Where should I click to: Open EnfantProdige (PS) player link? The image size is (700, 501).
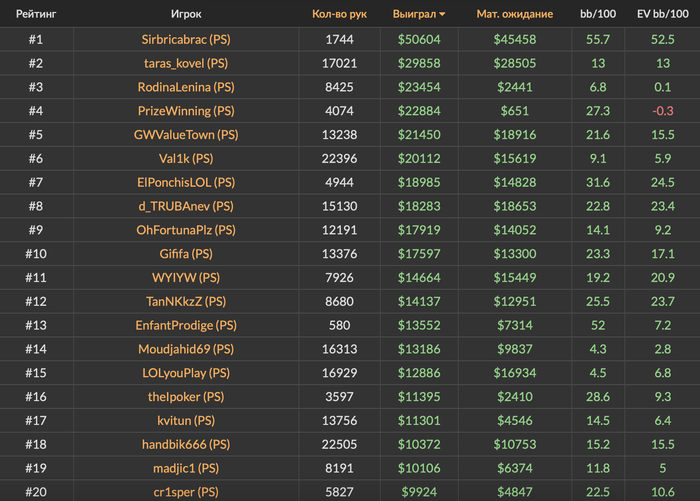[x=186, y=326]
